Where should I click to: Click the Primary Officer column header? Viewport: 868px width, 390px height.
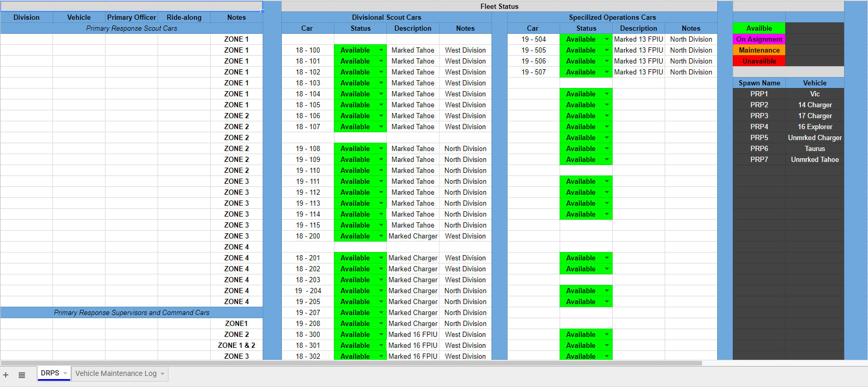click(131, 18)
